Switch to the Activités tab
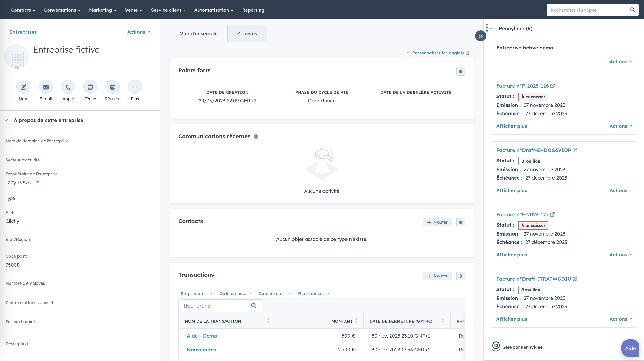Image resolution: width=644 pixels, height=361 pixels. (247, 33)
